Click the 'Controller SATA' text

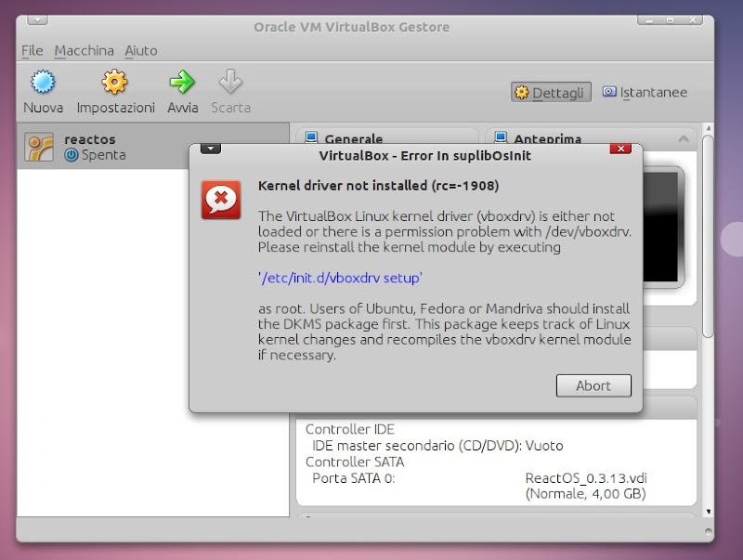coord(355,462)
